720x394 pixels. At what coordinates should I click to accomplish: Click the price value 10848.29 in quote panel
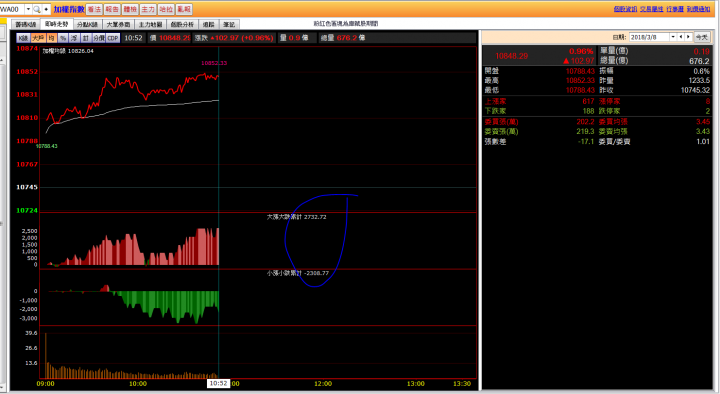pyautogui.click(x=512, y=56)
